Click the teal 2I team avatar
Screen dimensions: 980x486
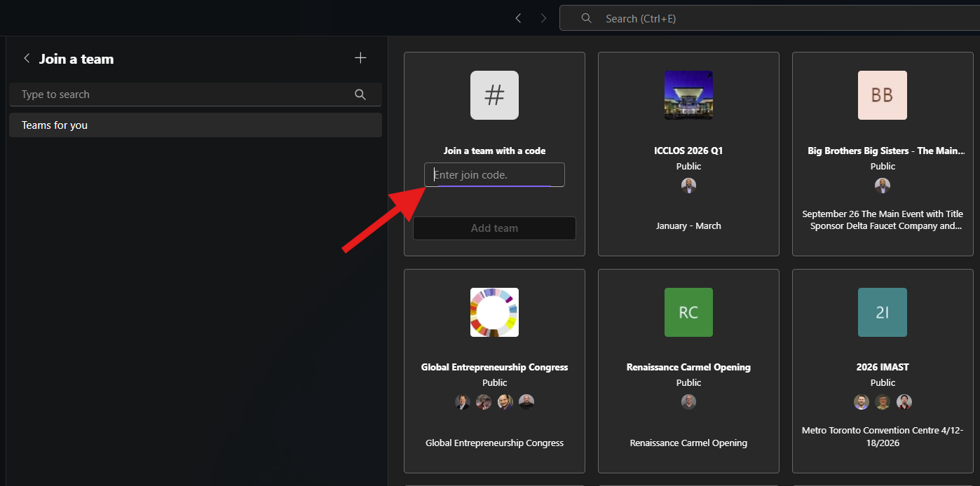882,312
